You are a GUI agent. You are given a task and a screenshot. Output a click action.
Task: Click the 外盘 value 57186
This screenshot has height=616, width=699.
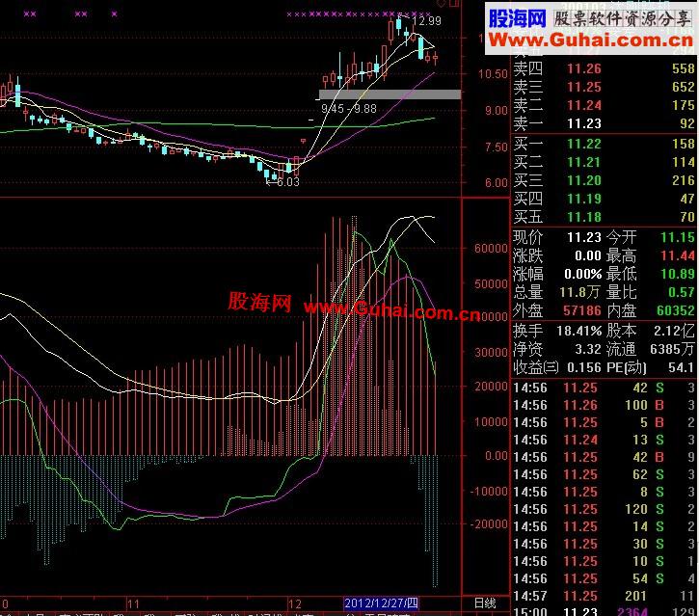point(582,310)
